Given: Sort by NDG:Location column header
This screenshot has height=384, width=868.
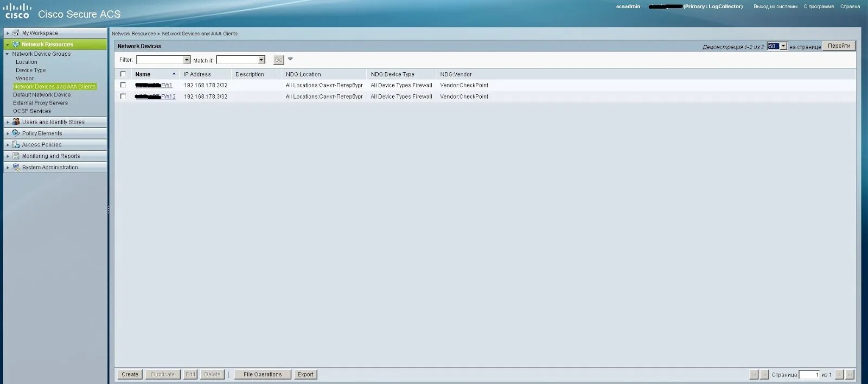Looking at the screenshot, I should [x=303, y=74].
